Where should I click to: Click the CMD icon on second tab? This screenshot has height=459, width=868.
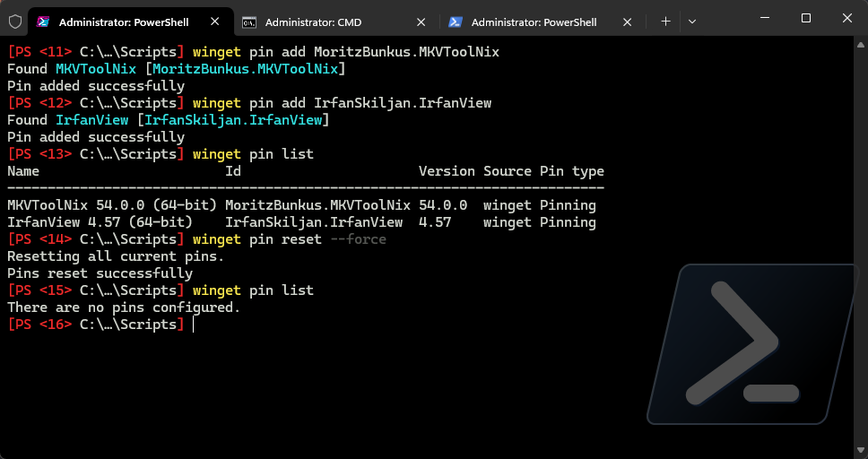[249, 22]
